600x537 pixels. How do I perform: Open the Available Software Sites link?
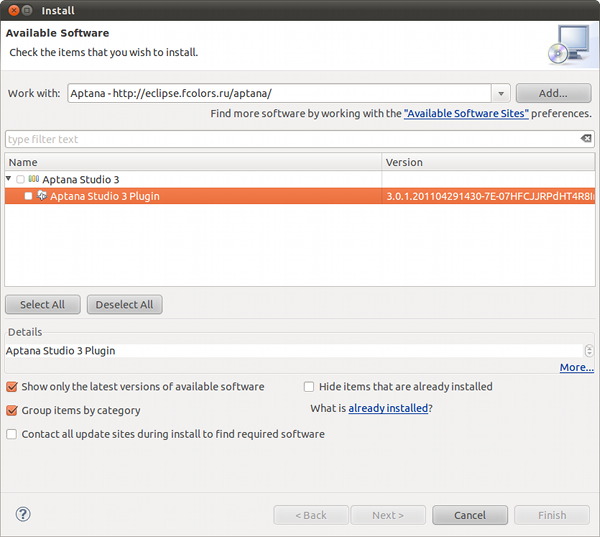click(466, 114)
